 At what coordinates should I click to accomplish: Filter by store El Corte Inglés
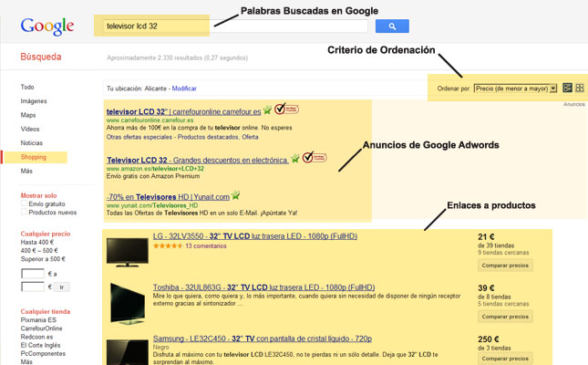tap(40, 345)
